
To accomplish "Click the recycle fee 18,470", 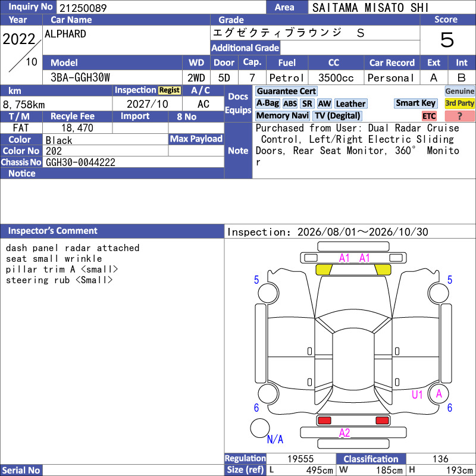I will [x=77, y=128].
